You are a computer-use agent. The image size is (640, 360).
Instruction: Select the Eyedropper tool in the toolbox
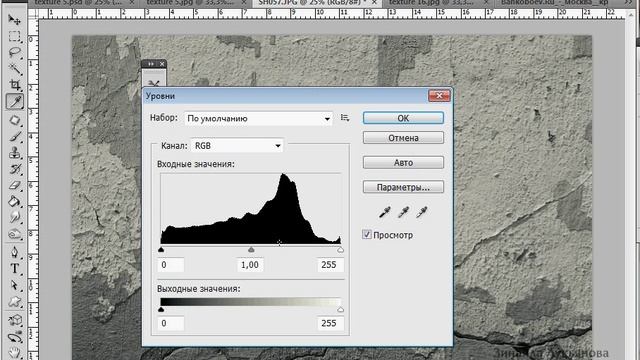click(x=15, y=102)
